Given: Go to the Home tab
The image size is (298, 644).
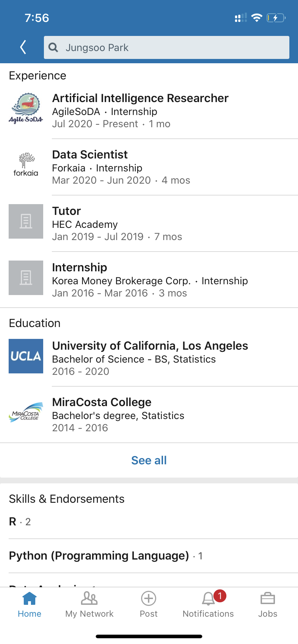Looking at the screenshot, I should [x=30, y=604].
